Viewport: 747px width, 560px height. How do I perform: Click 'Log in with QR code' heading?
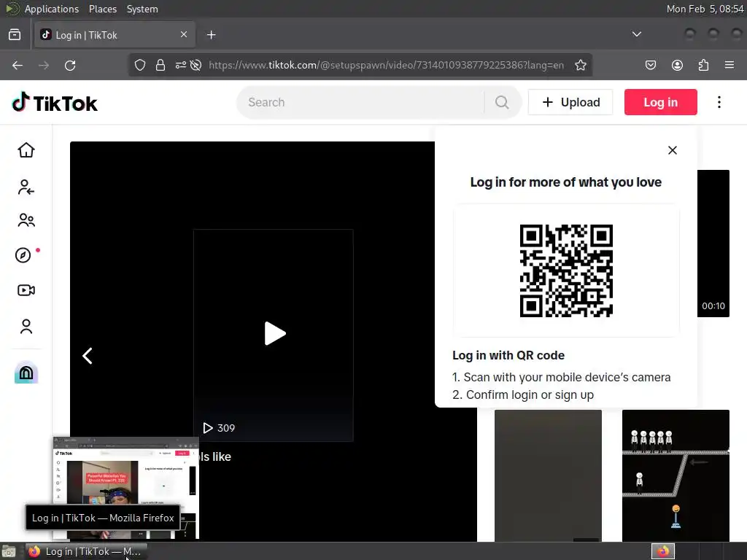pyautogui.click(x=508, y=355)
